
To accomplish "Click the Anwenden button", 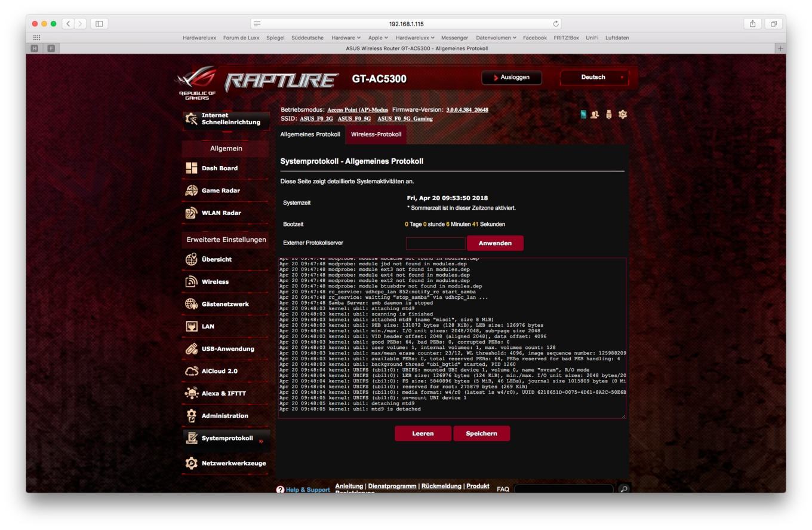I will pos(495,243).
